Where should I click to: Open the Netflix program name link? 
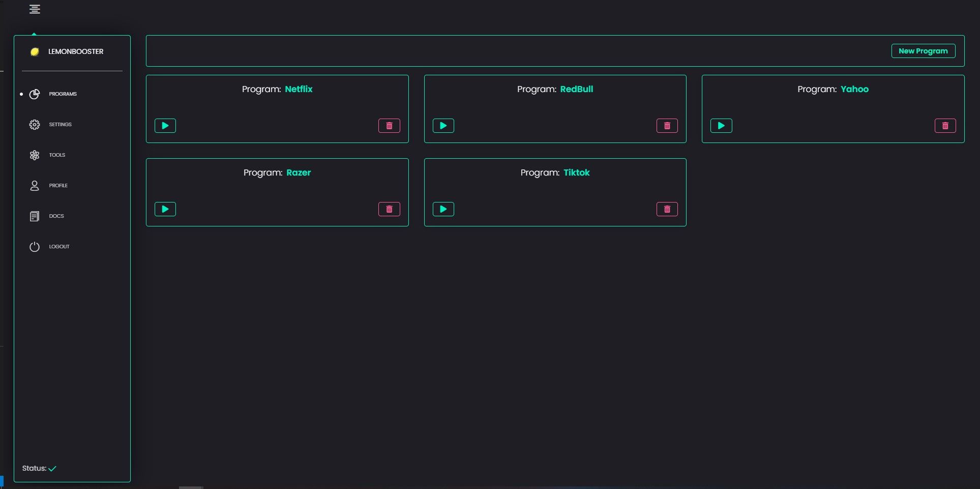299,89
